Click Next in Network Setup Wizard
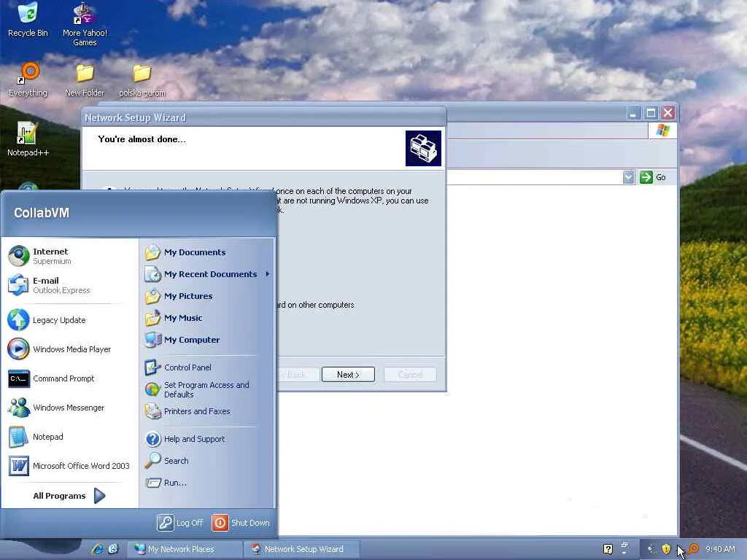This screenshot has width=747, height=560. [x=348, y=375]
